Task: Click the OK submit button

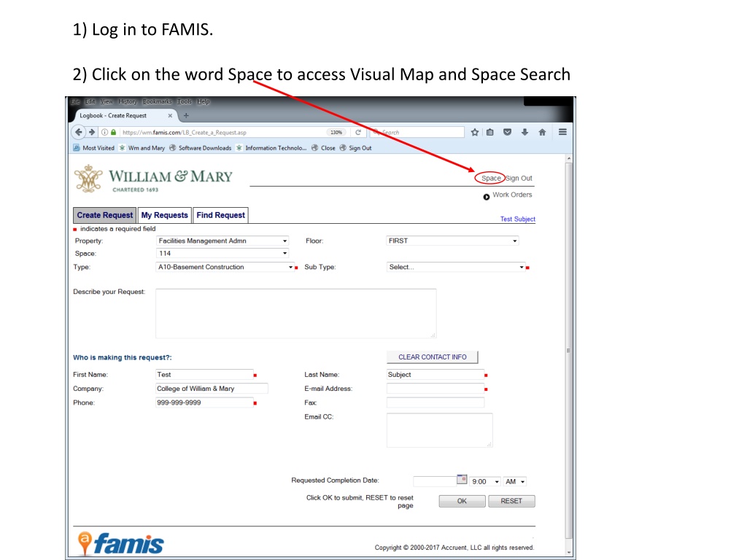Action: pos(462,501)
